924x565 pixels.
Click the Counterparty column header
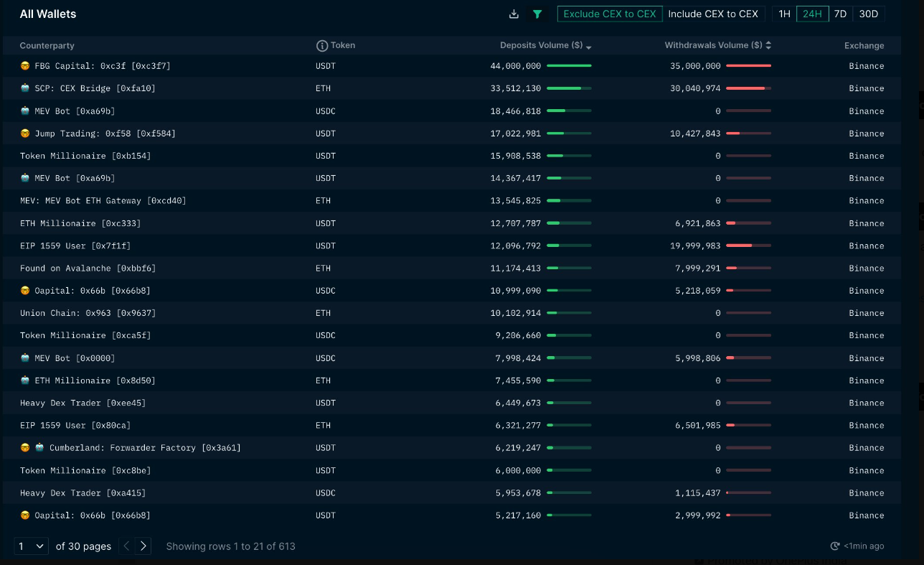pos(47,46)
